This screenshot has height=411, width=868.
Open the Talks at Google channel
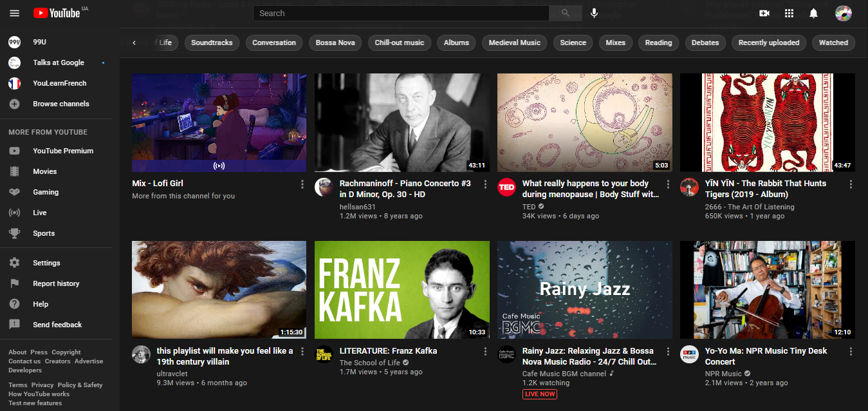59,62
